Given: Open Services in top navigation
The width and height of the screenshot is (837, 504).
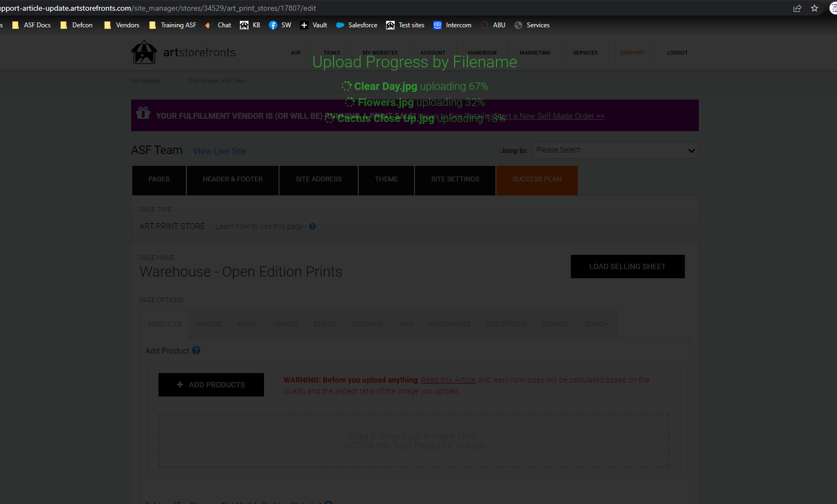Looking at the screenshot, I should point(585,53).
